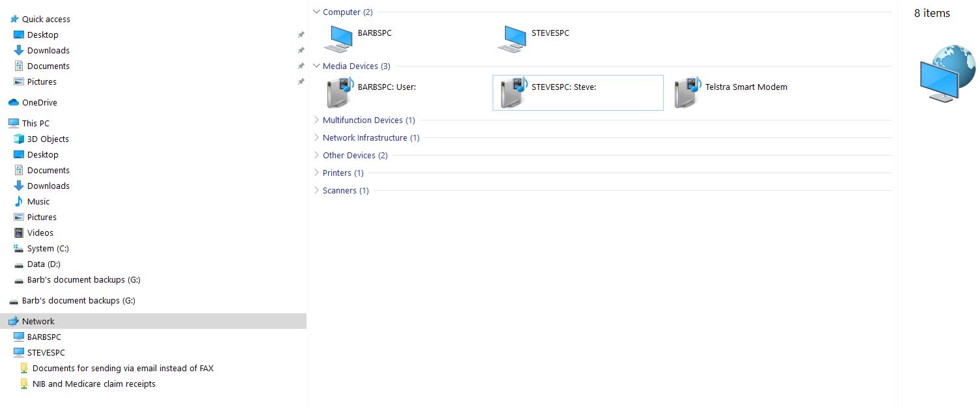Open Barb's document backups (G:) under This PC
Viewport: 980px width, 407px height.
tap(84, 279)
